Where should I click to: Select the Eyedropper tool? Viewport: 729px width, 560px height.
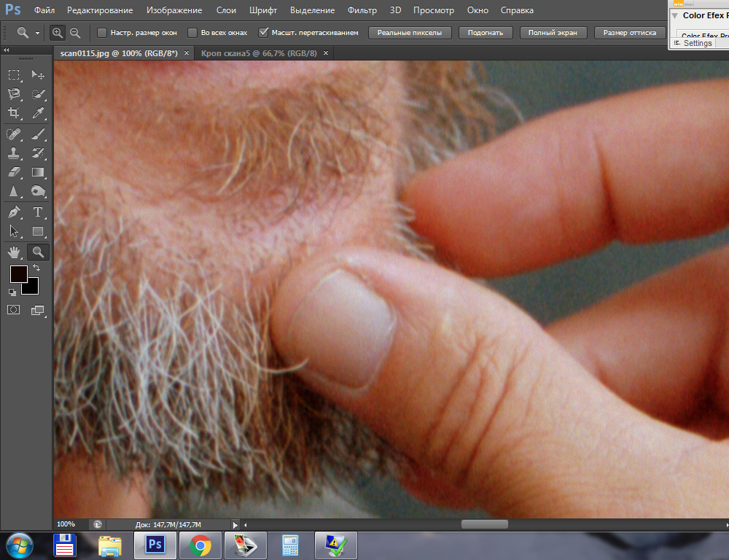[39, 113]
